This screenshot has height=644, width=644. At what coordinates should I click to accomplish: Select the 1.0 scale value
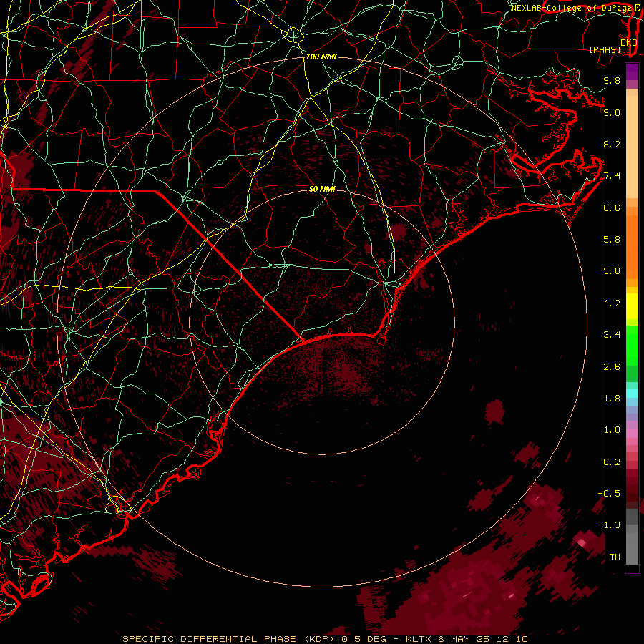pyautogui.click(x=612, y=430)
